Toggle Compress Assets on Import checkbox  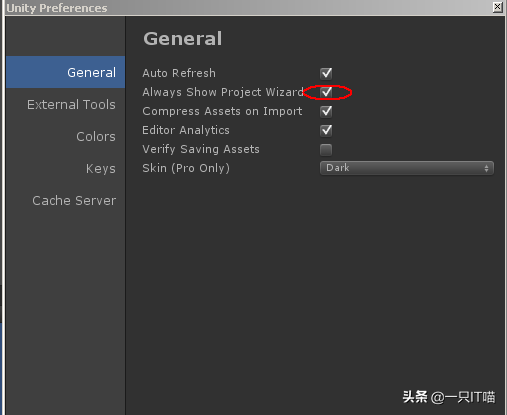[326, 111]
